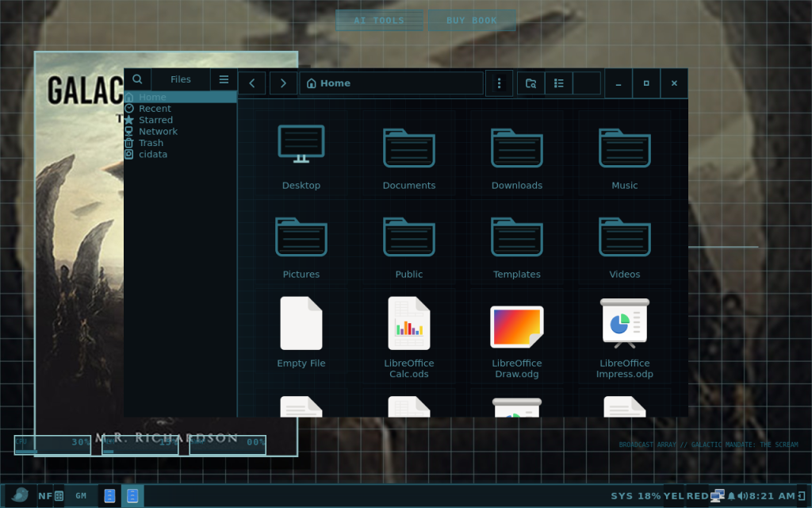This screenshot has height=508, width=812.
Task: Click the small drawer icon next to NF
Action: pos(59,496)
